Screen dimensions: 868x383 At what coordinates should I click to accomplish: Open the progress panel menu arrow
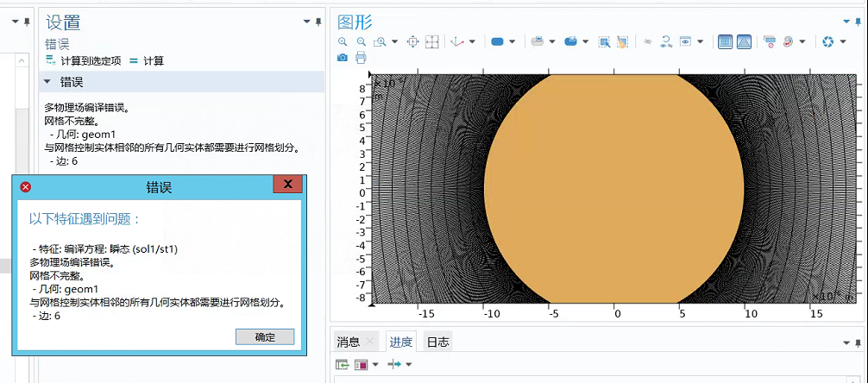coord(846,343)
